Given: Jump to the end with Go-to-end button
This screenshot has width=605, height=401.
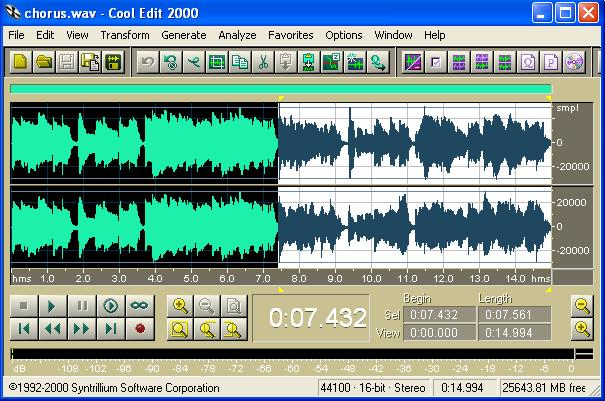Looking at the screenshot, I should 111,329.
